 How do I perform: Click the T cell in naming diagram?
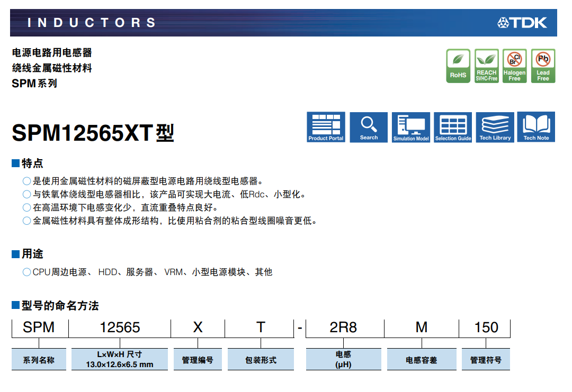tap(260, 327)
